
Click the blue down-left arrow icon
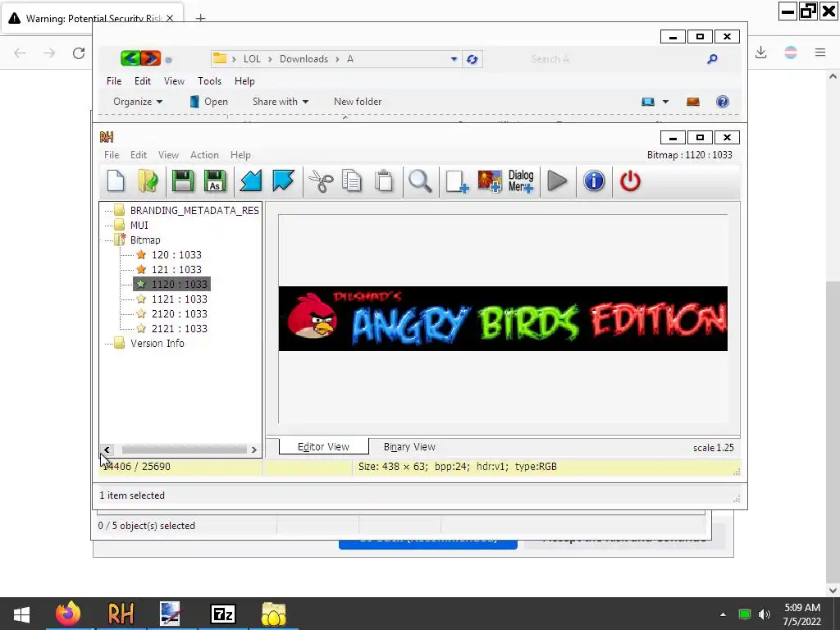pyautogui.click(x=251, y=181)
